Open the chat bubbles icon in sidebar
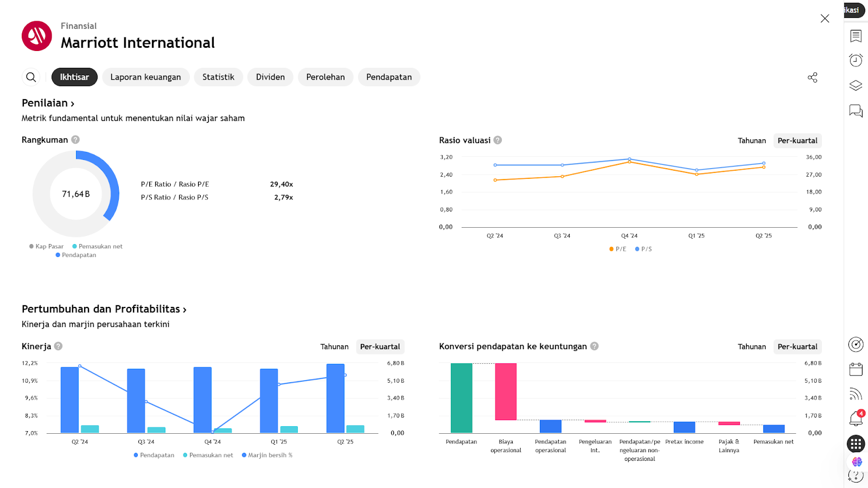 point(856,111)
